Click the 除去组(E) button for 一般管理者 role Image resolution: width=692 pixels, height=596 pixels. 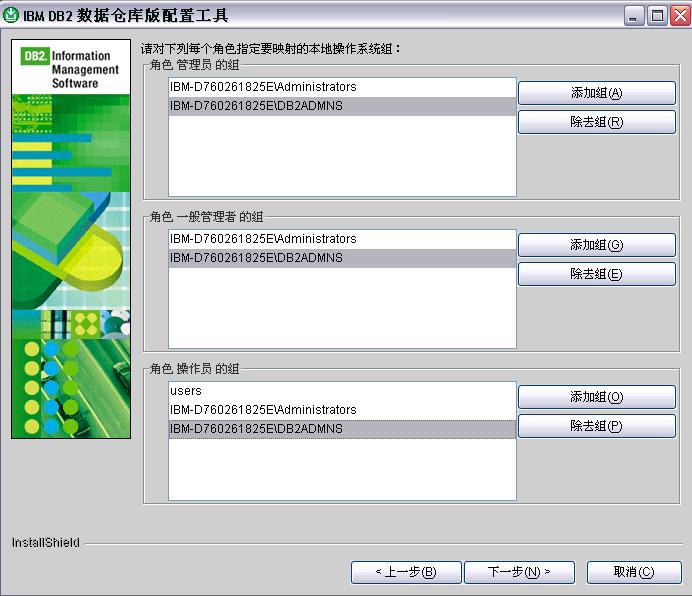tap(597, 274)
